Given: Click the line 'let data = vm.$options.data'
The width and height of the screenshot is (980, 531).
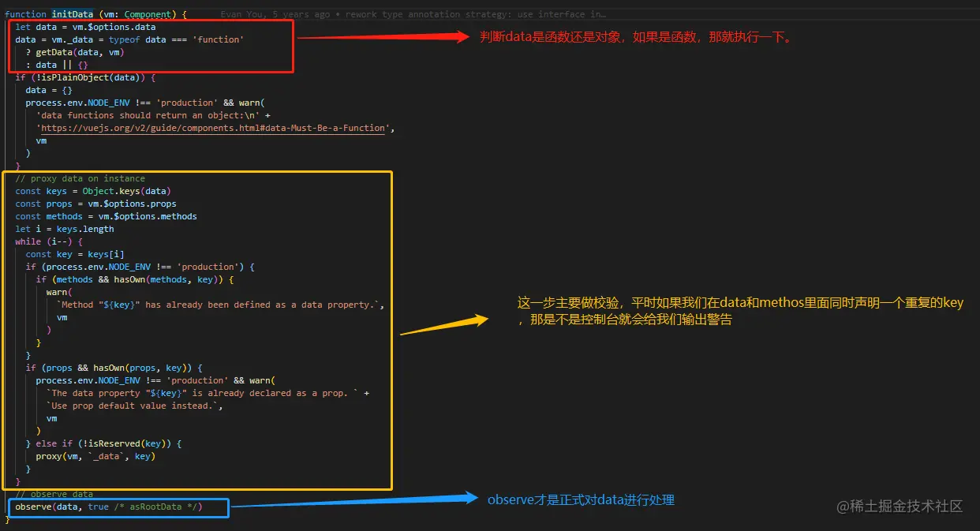Looking at the screenshot, I should coord(85,27).
